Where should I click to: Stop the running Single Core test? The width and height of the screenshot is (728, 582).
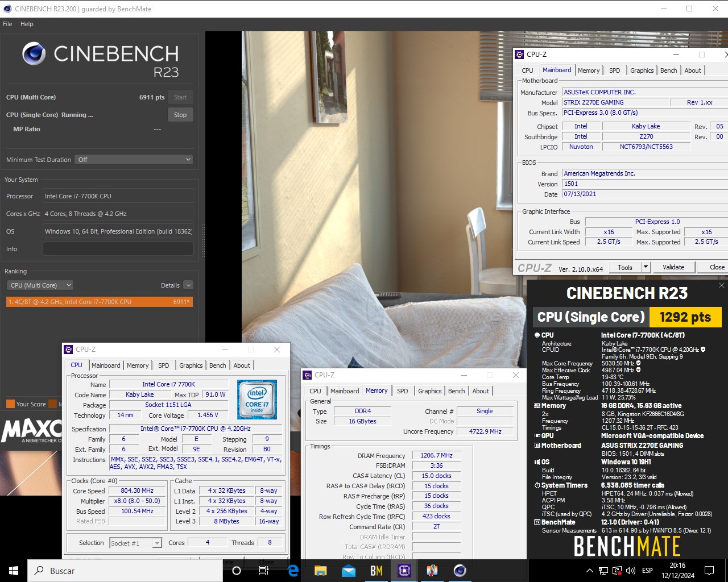tap(180, 115)
